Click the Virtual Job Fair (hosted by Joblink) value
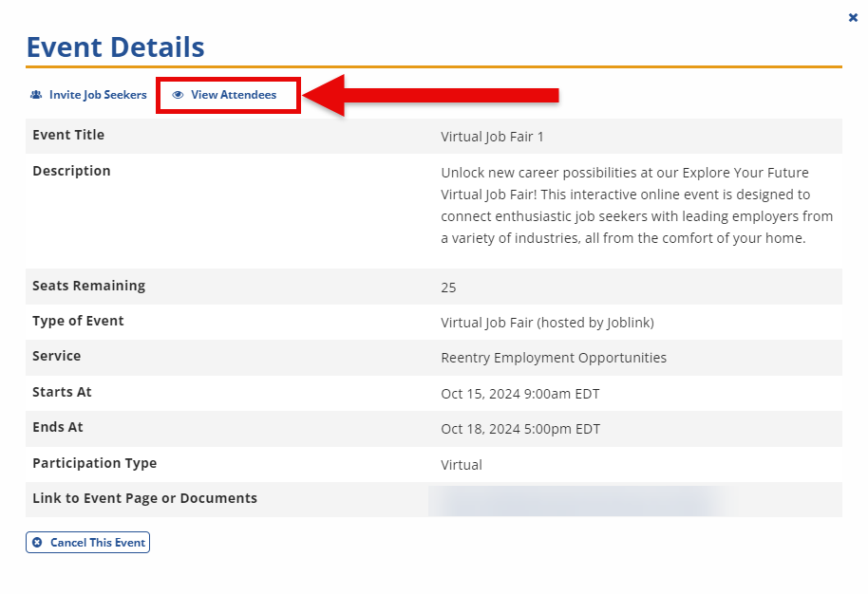Viewport: 868px width, 594px height. (x=547, y=323)
